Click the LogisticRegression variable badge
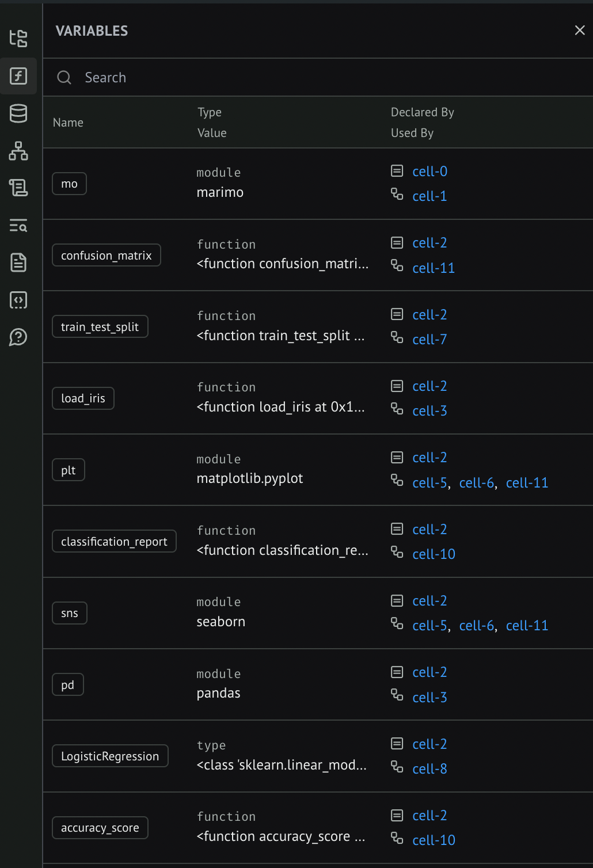 click(x=111, y=756)
